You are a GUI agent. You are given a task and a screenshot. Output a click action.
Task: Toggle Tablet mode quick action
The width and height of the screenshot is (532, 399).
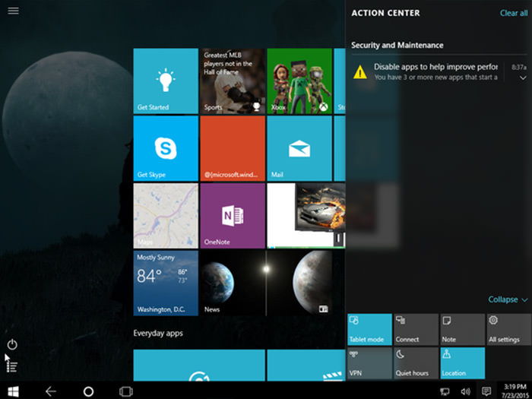click(x=369, y=330)
